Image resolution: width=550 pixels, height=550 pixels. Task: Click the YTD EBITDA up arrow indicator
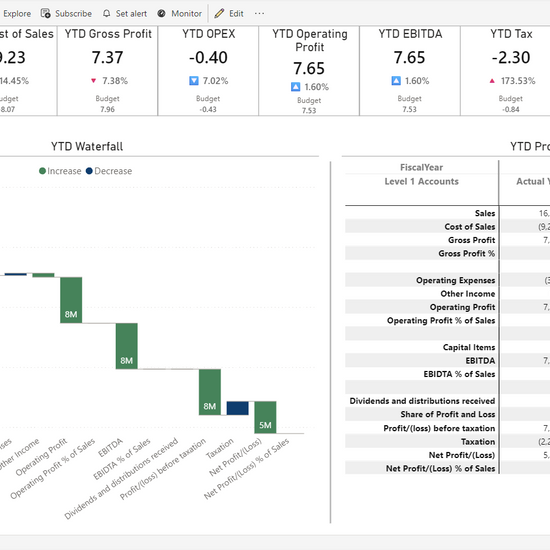coord(396,81)
